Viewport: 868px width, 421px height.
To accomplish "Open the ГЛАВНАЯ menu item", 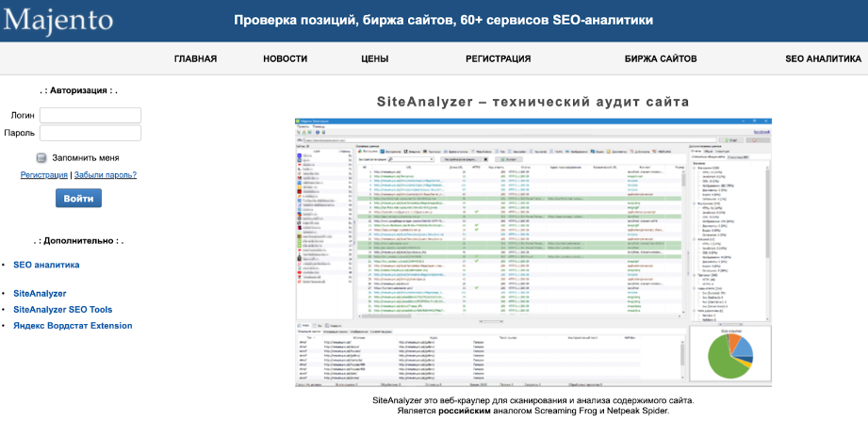I will 195,58.
